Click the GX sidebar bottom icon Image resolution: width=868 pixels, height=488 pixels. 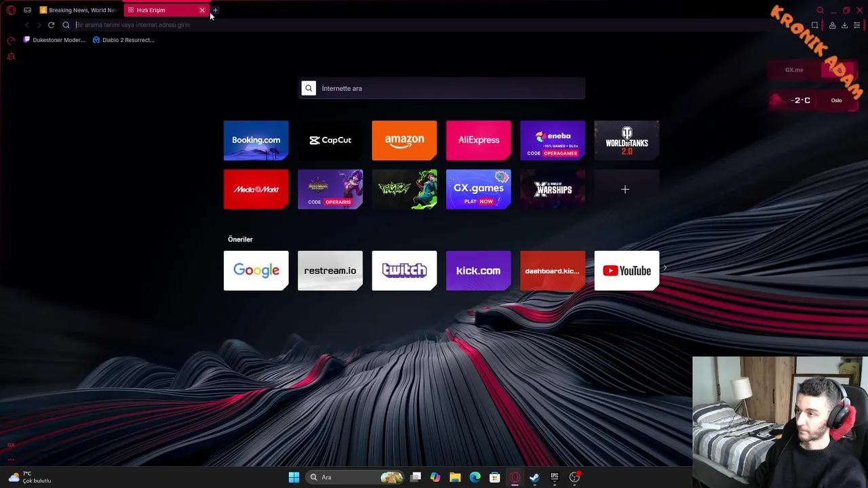click(11, 445)
